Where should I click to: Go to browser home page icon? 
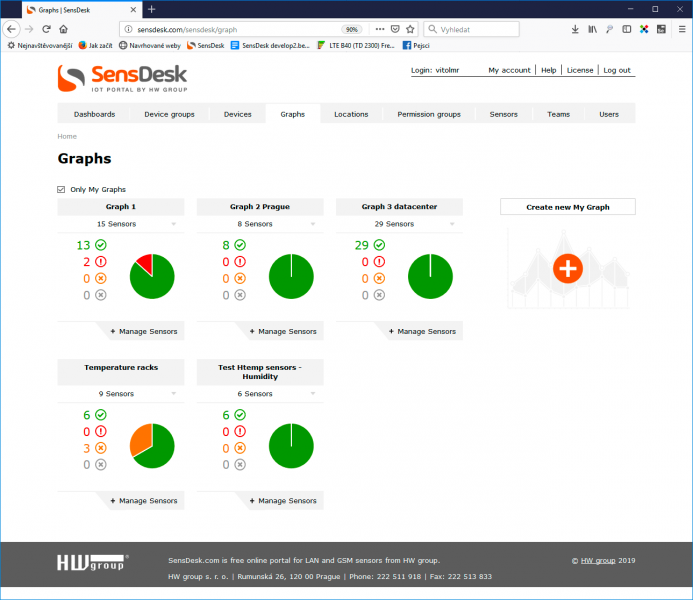[x=64, y=29]
